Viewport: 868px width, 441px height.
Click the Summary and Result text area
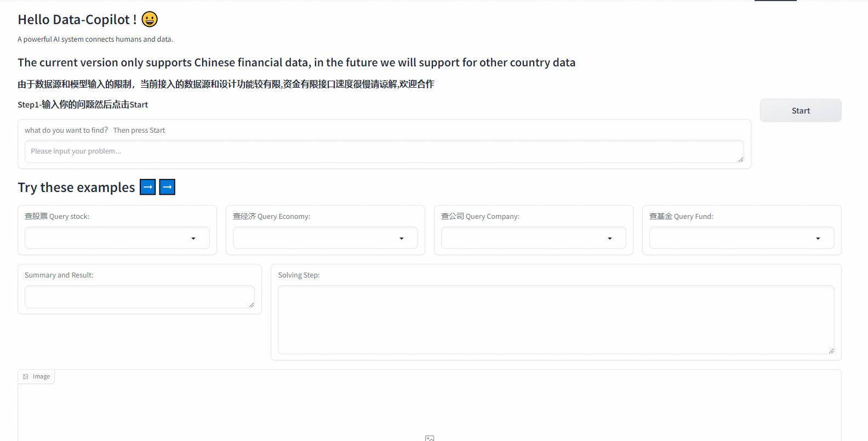[140, 297]
